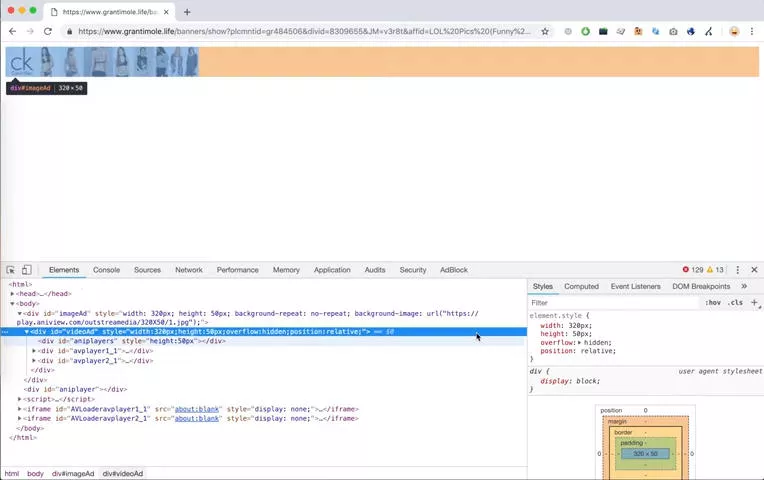Expand the AVLoaderavplayer2_1 iframe node
Screen dimensions: 764x480
click(19, 419)
